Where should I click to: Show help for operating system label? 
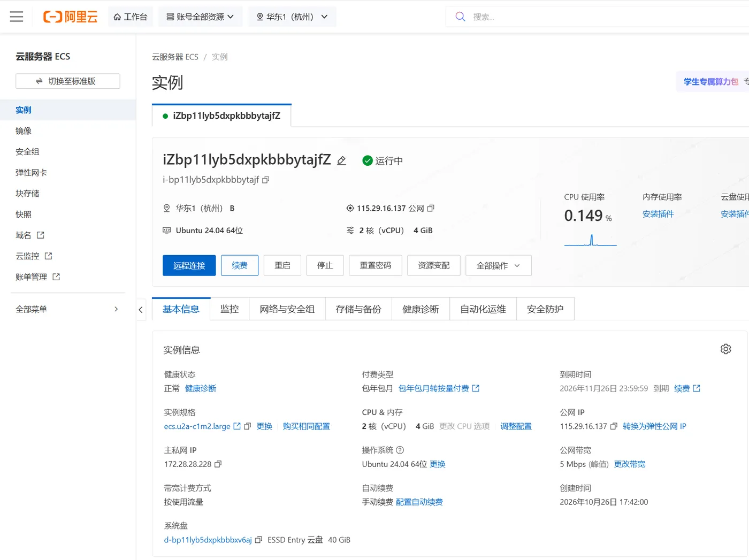click(x=400, y=450)
